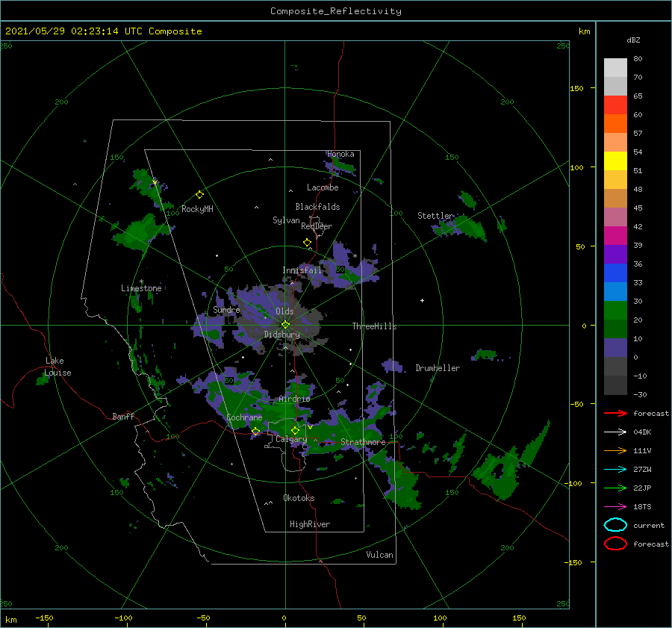This screenshot has height=628, width=672.
Task: Click the large green echo southeast of Drumheller
Action: [497, 473]
